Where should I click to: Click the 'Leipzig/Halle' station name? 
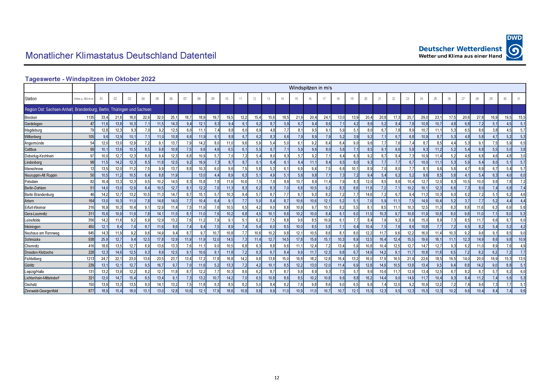(34, 272)
